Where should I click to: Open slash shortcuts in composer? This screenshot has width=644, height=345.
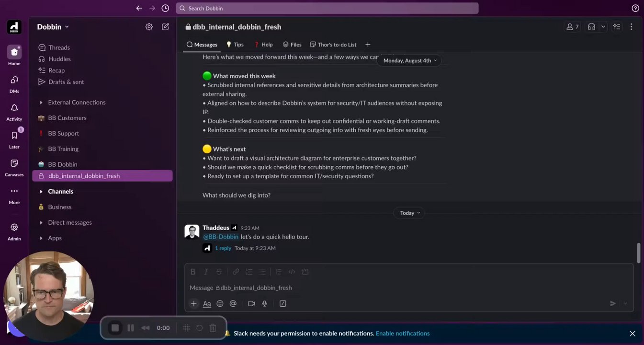[x=282, y=303]
